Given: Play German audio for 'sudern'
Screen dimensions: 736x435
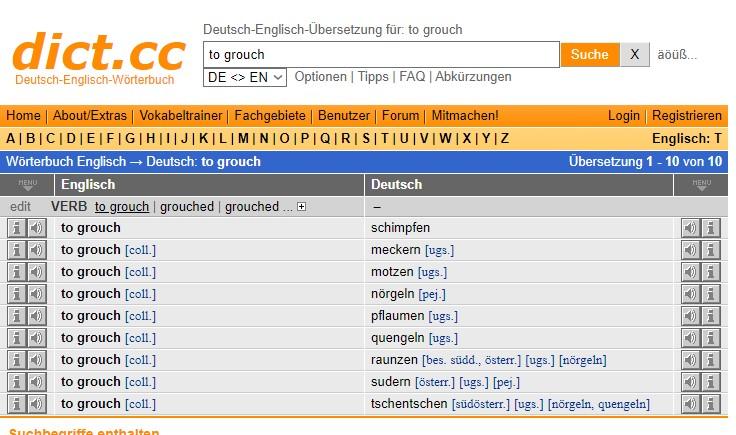Looking at the screenshot, I should coord(690,382).
